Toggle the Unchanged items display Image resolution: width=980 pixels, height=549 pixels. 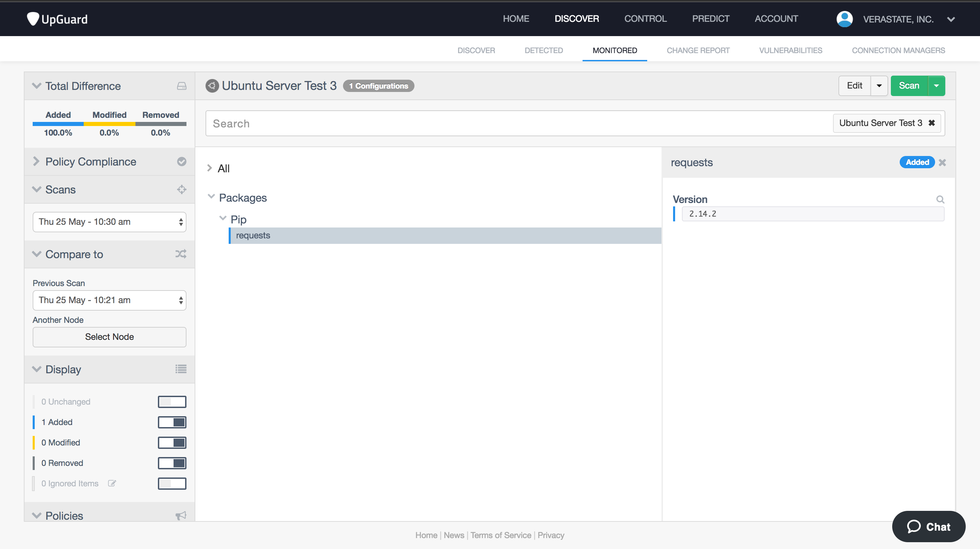tap(172, 402)
